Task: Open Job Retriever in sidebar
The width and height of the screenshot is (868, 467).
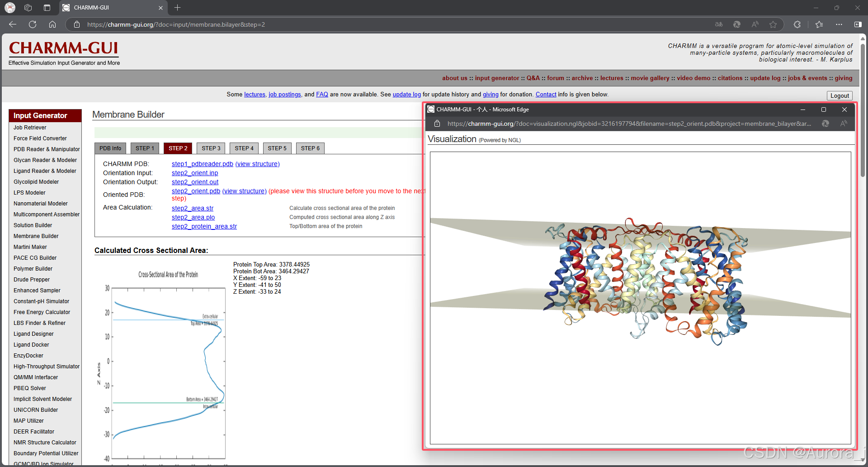Action: click(x=30, y=128)
